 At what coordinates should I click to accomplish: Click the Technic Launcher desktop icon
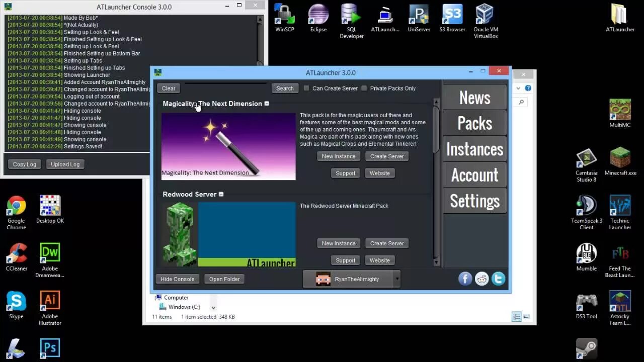tap(620, 213)
